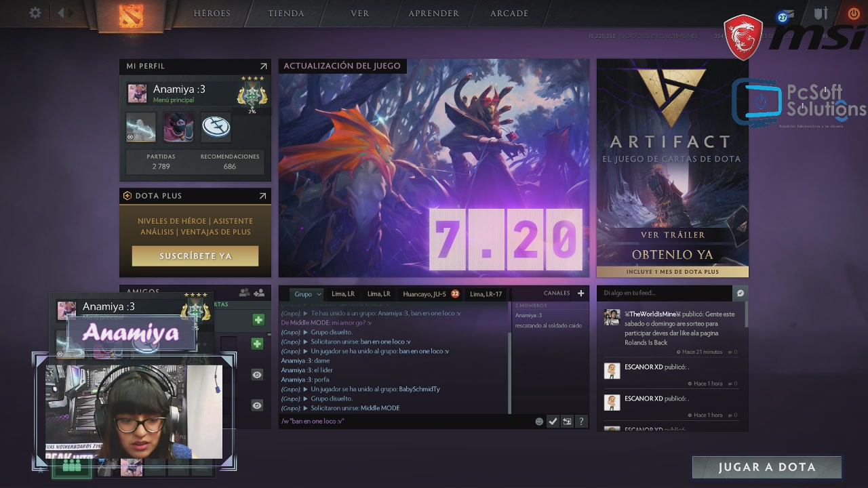Add a chat channel with plus icon

(580, 293)
